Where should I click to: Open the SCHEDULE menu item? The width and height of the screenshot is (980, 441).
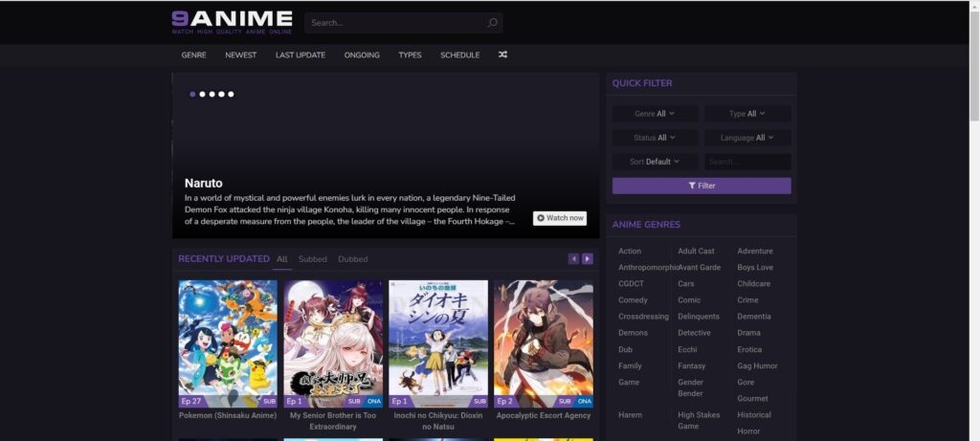tap(460, 55)
